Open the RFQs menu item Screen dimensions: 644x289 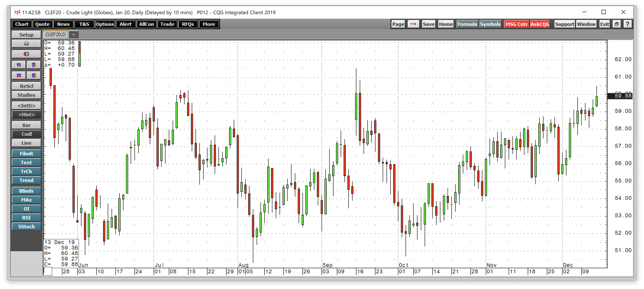[188, 24]
